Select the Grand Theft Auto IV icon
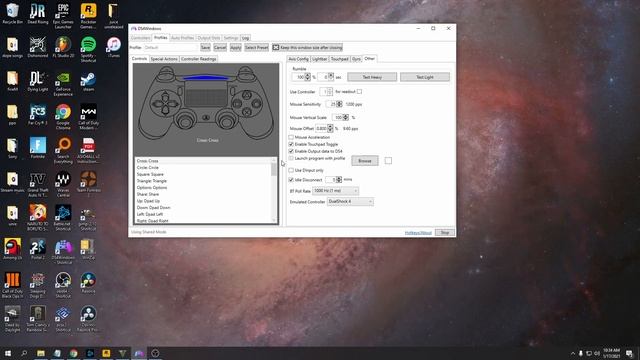Viewport: 640px width, 360px height. [x=38, y=184]
